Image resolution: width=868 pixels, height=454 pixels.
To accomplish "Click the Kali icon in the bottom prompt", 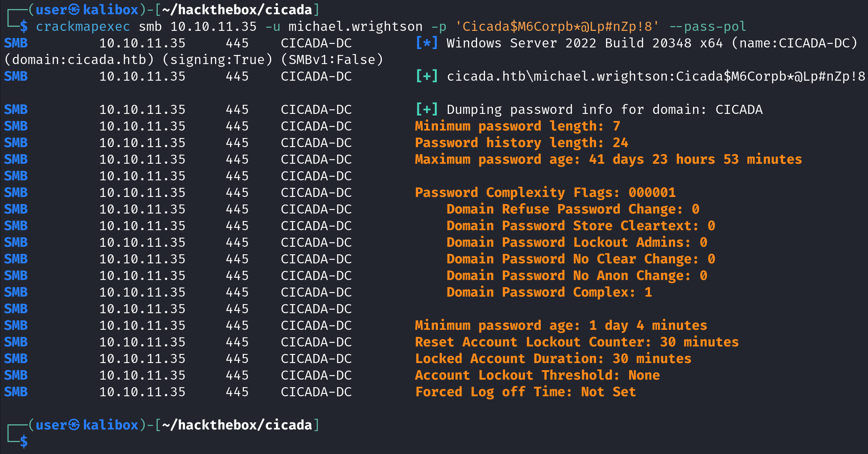I will (74, 425).
